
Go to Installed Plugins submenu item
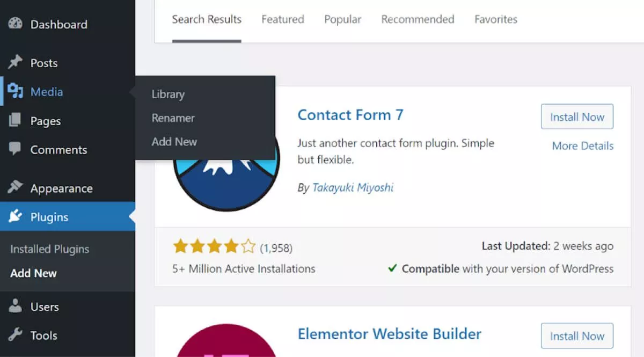pos(49,249)
